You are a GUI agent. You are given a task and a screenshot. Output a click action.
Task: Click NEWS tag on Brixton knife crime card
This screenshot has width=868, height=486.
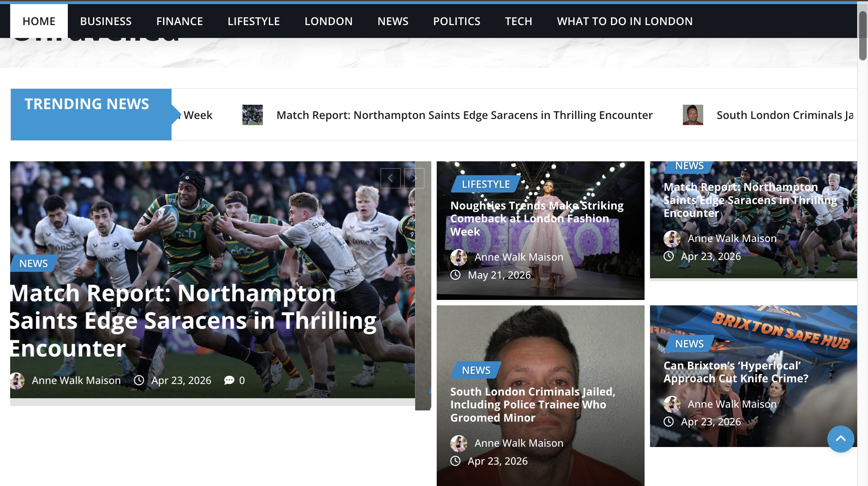point(689,344)
